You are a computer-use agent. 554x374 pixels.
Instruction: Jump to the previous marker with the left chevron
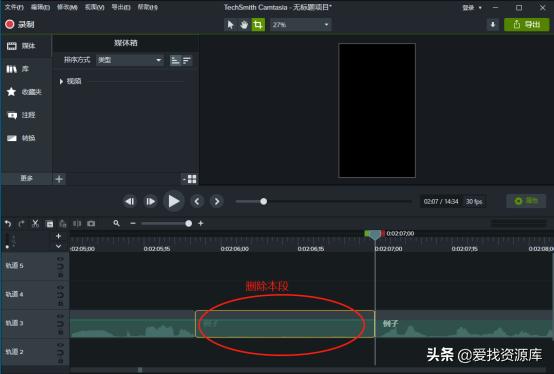[x=197, y=202]
